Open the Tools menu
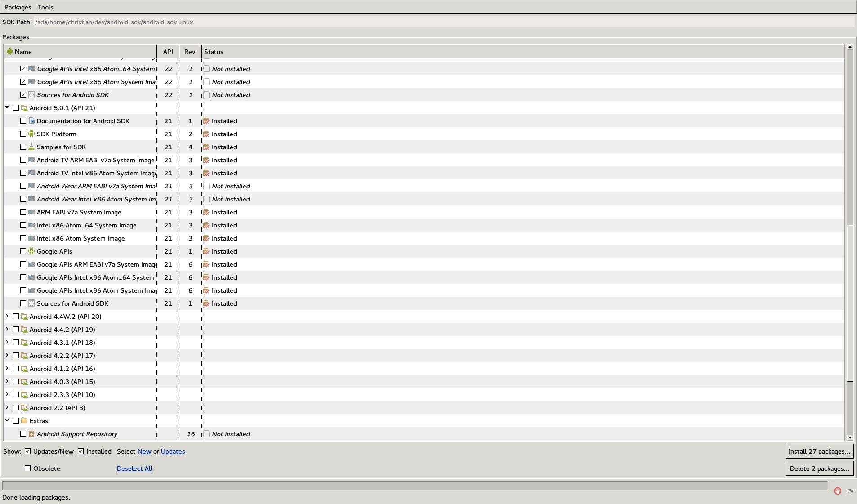The image size is (857, 504). [45, 7]
